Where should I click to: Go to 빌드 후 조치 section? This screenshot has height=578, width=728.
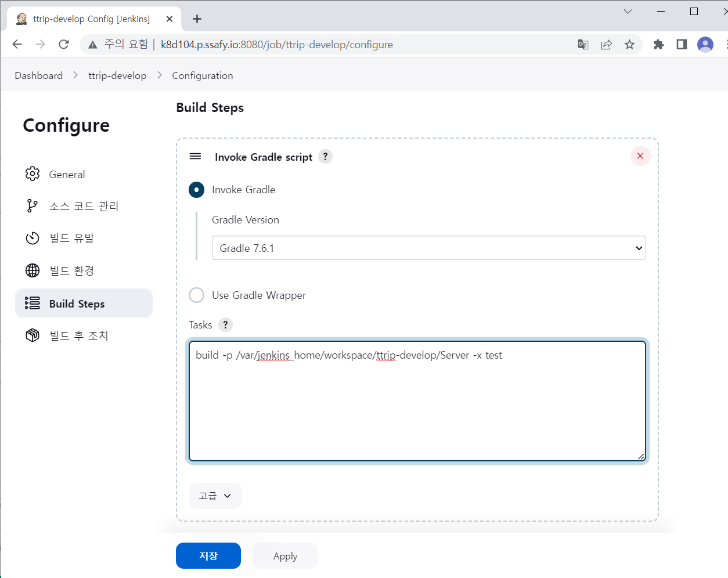point(84,335)
